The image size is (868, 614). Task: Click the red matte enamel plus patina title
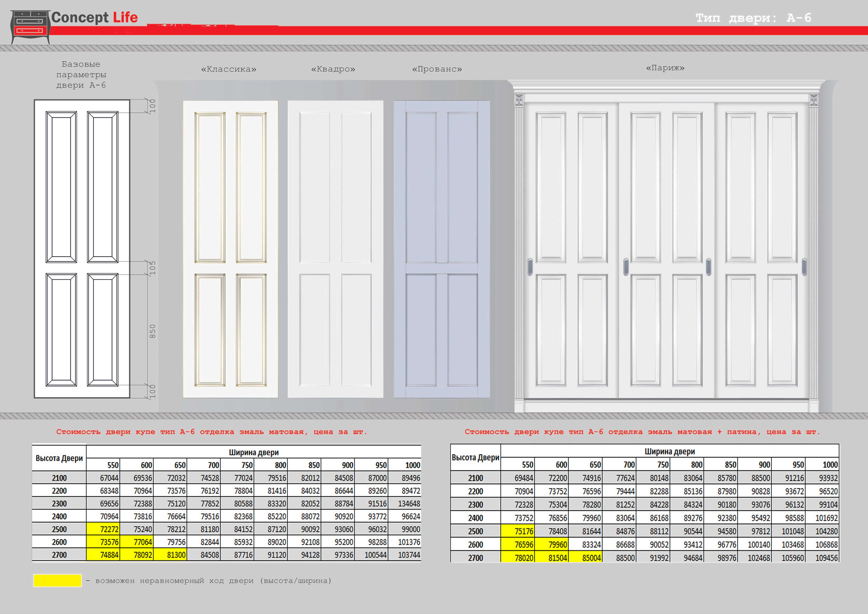[x=642, y=432]
